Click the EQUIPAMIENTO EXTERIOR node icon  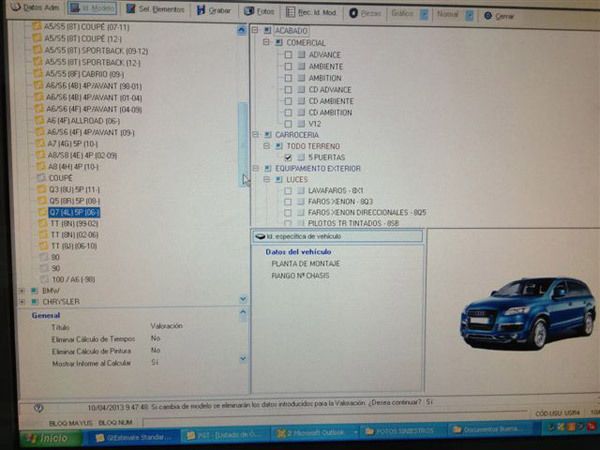point(267,168)
